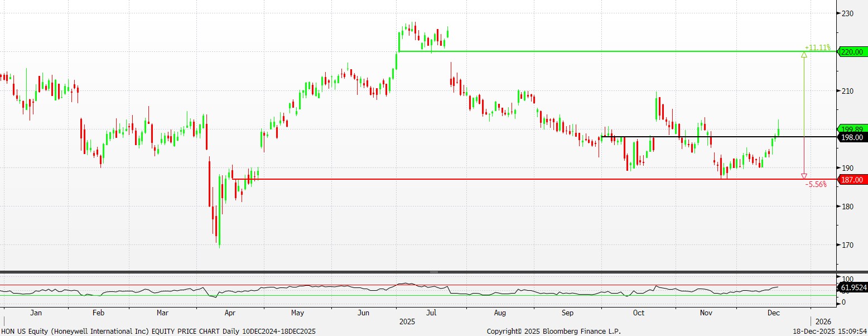Select the red 187 support line
The image size is (868, 336).
[535, 179]
